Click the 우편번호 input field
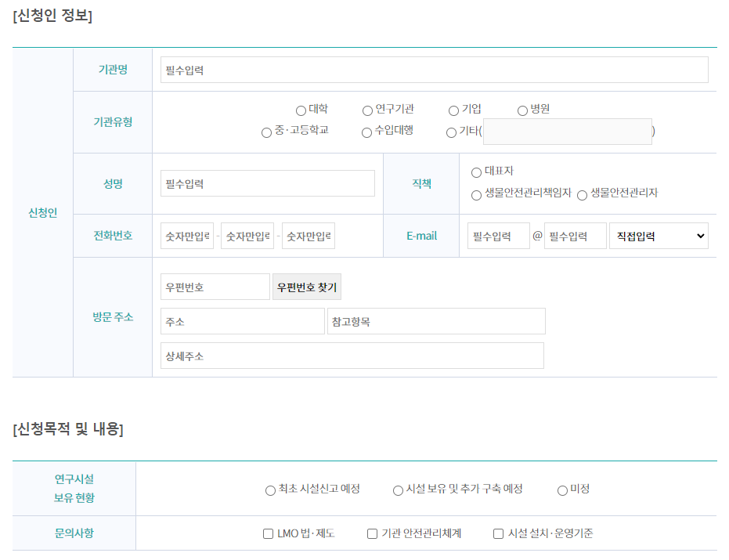Screen dimensions: 729x560 coord(215,287)
